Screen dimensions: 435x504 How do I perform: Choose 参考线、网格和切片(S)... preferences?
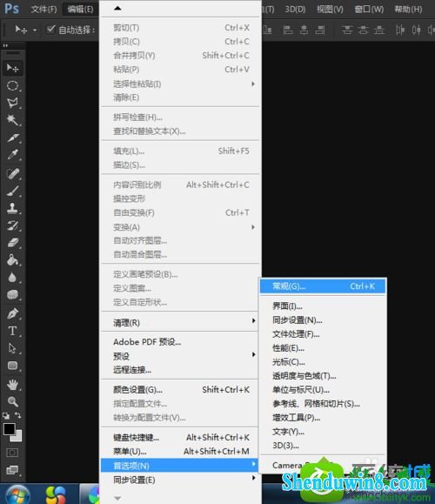323,404
